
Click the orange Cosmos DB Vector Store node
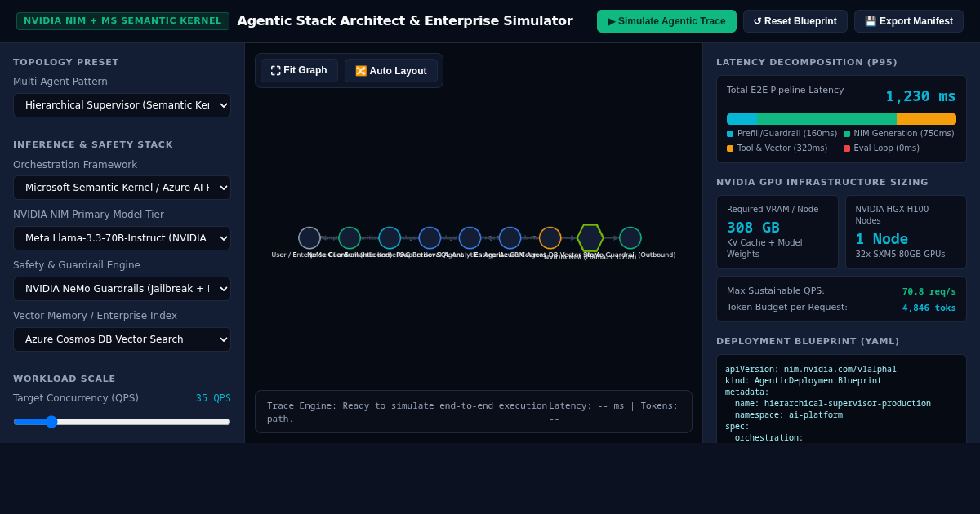(x=550, y=238)
